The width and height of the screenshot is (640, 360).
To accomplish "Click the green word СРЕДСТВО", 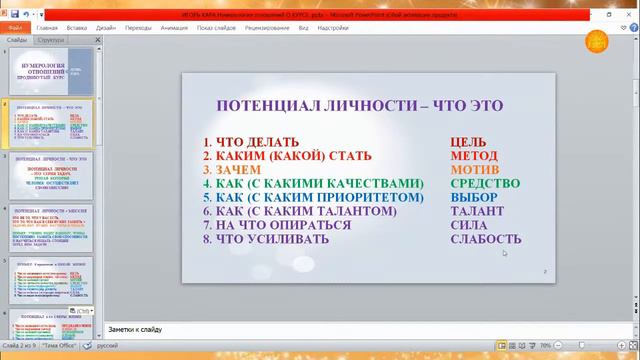I will [485, 184].
